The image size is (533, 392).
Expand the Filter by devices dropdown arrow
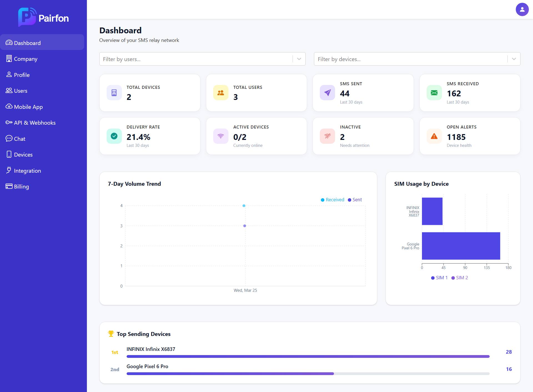(x=514, y=59)
